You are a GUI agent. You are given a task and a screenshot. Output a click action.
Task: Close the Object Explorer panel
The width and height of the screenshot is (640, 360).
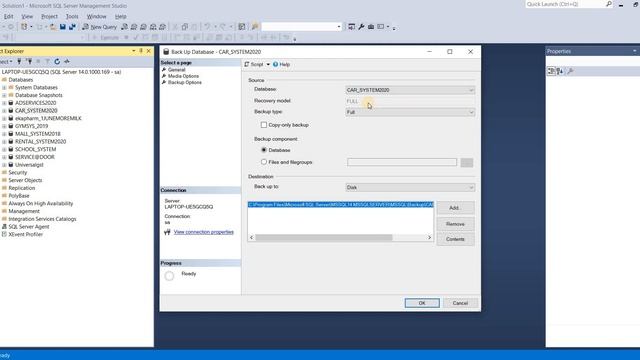point(149,51)
